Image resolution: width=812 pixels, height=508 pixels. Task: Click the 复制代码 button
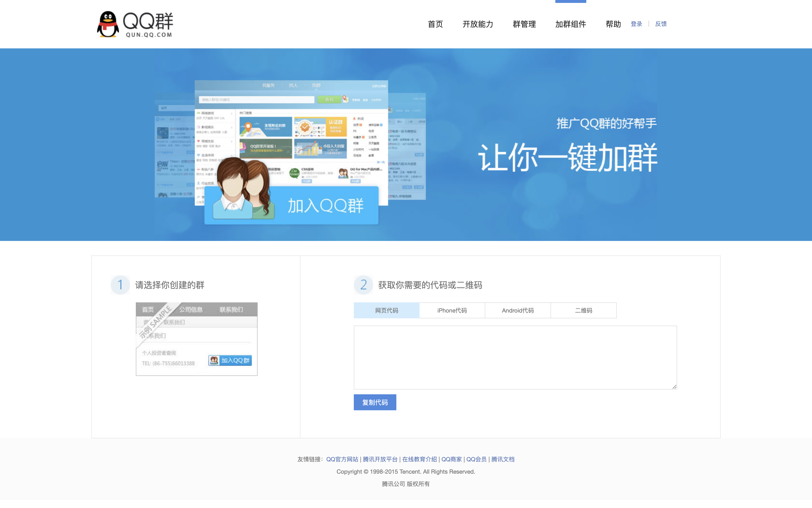click(x=375, y=402)
